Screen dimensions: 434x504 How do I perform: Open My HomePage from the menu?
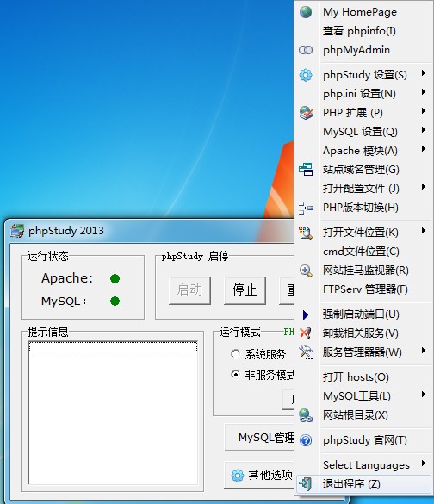coord(363,12)
